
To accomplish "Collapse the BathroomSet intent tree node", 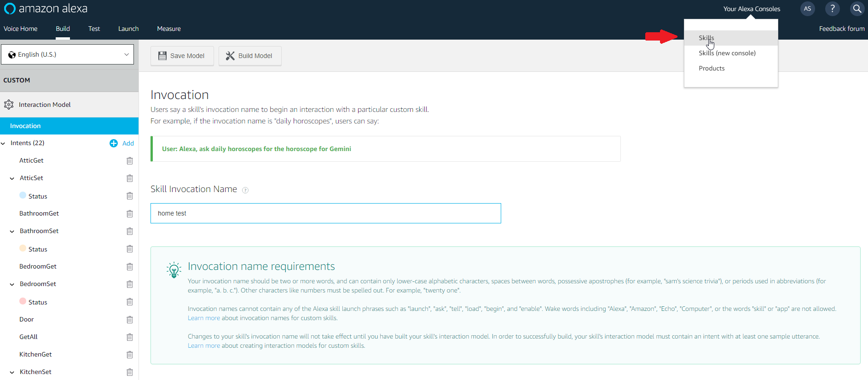I will [x=12, y=231].
